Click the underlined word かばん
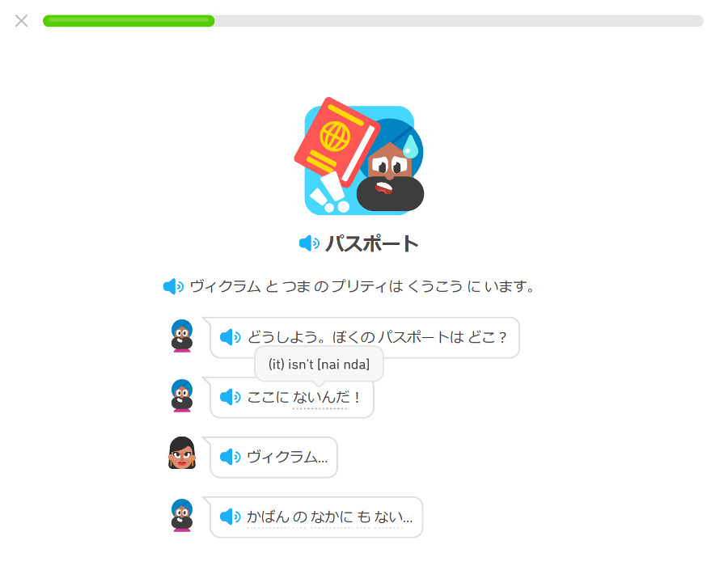This screenshot has width=728, height=574. click(268, 517)
